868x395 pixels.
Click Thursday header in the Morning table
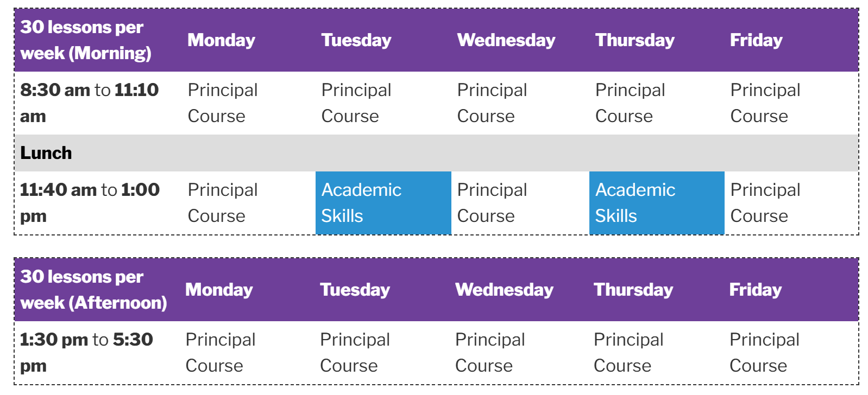click(634, 40)
